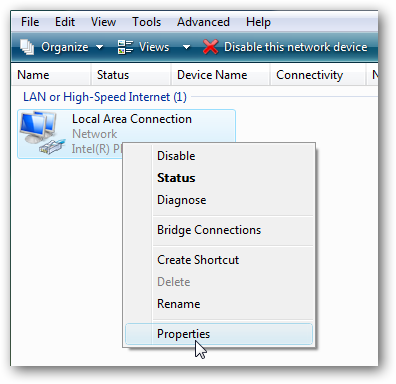Open the Advanced menu
Screen dimensions: 396x384
pos(203,22)
